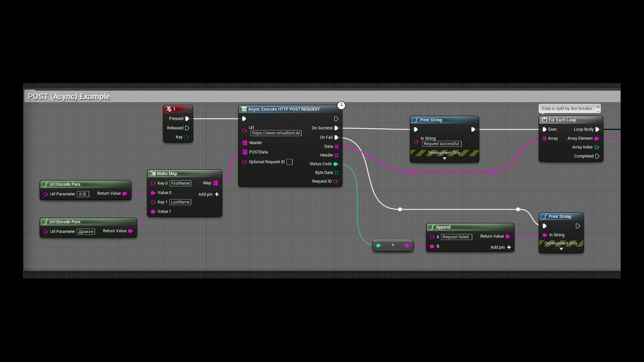Image resolution: width=644 pixels, height=362 pixels.
Task: Select the integer-to-string conversion node
Action: [x=392, y=245]
